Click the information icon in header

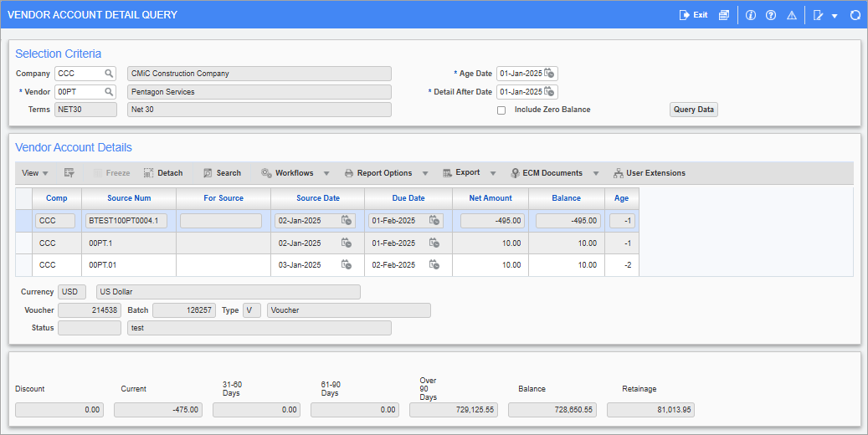[751, 15]
